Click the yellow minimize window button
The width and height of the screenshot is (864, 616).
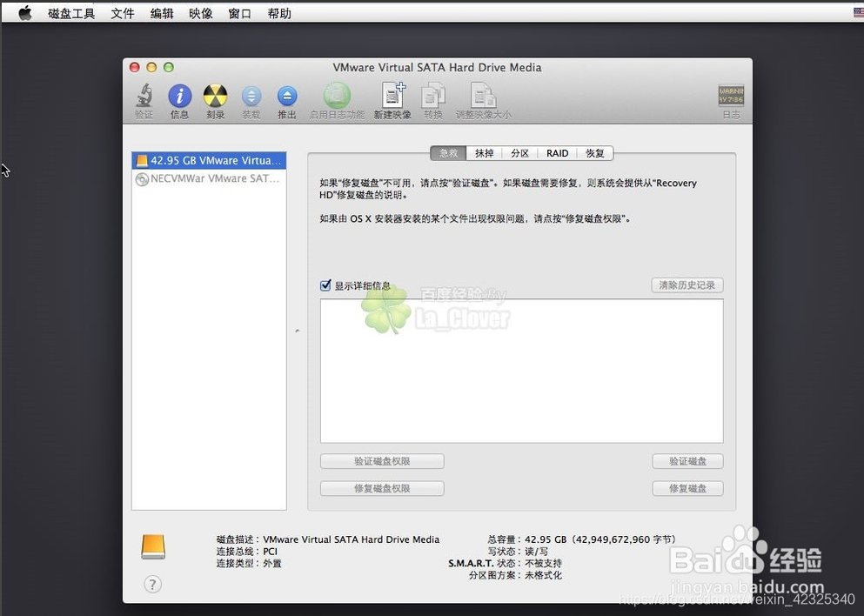point(151,67)
